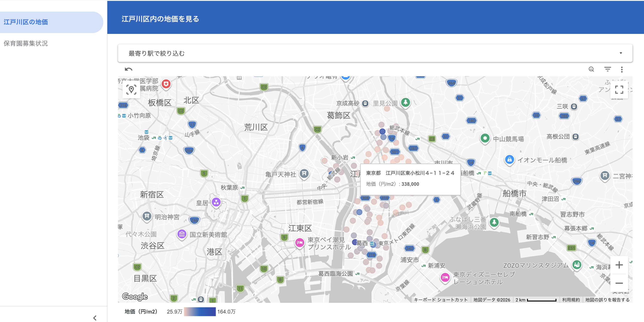Click the 皇居 purple marker

click(x=216, y=202)
